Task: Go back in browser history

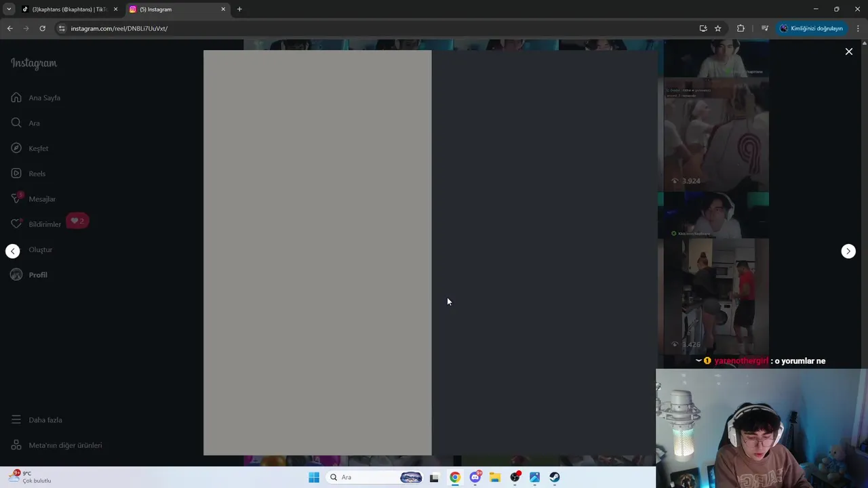Action: click(9, 28)
